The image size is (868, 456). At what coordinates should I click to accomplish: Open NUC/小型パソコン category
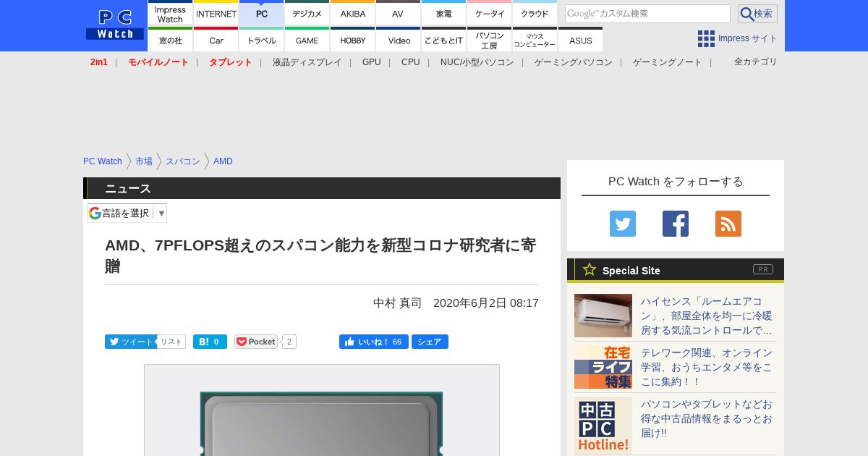click(x=477, y=62)
